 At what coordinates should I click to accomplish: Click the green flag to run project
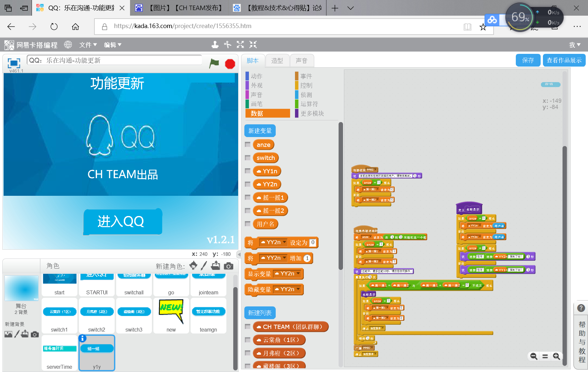214,63
